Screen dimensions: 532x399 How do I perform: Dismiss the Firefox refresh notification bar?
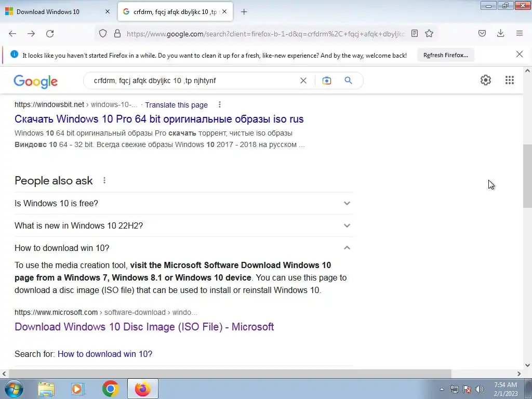click(520, 54)
